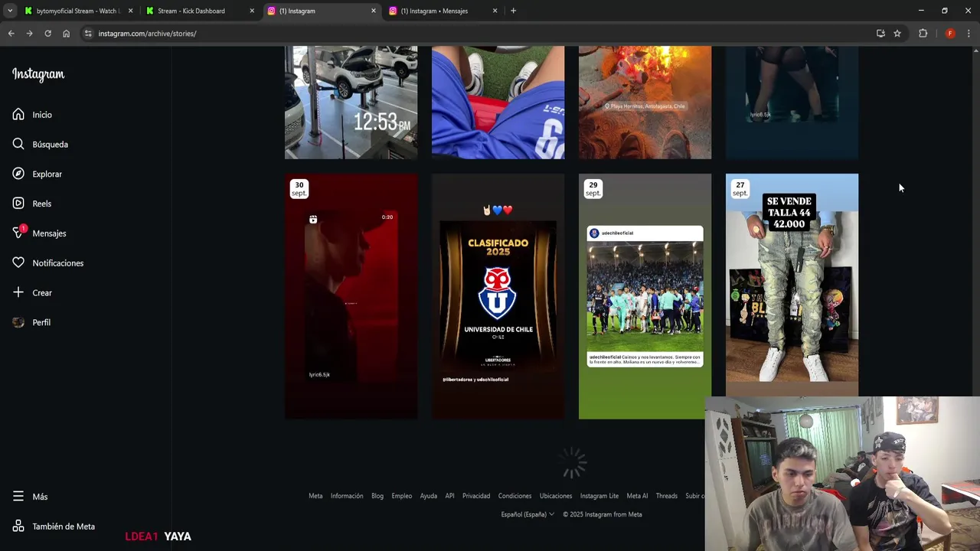The width and height of the screenshot is (980, 551).
Task: Open the tab search dropdown arrow
Action: [x=9, y=11]
